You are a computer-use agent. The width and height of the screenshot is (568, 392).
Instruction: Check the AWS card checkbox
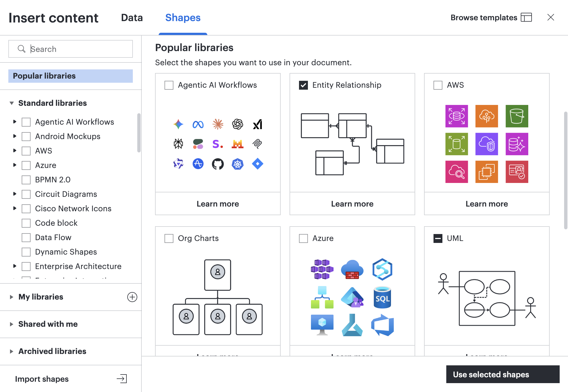[438, 85]
